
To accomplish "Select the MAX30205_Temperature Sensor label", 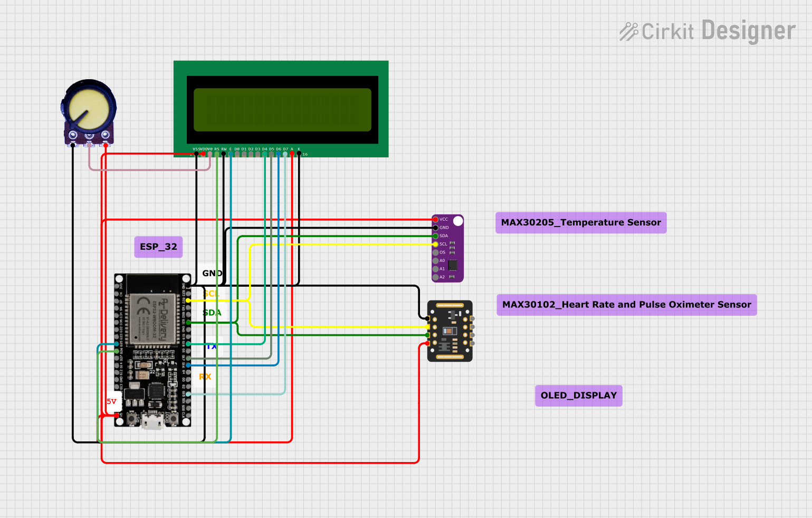I will (581, 223).
